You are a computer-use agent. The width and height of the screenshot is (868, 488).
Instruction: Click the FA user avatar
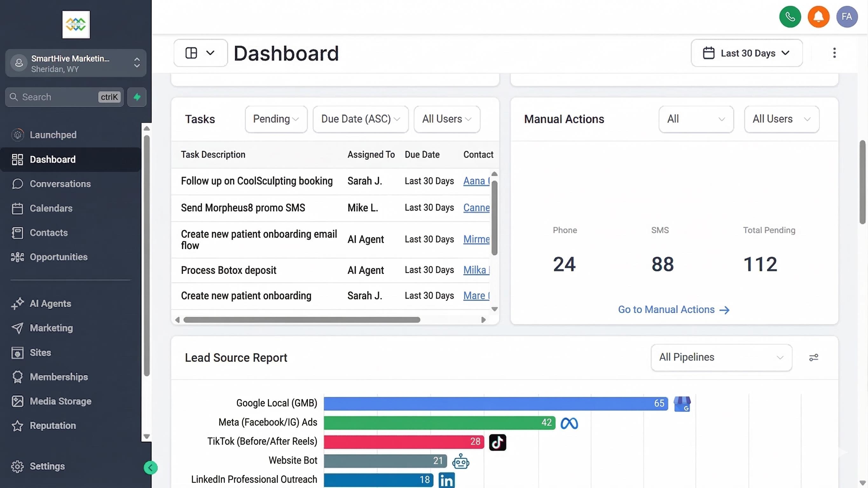coord(846,17)
